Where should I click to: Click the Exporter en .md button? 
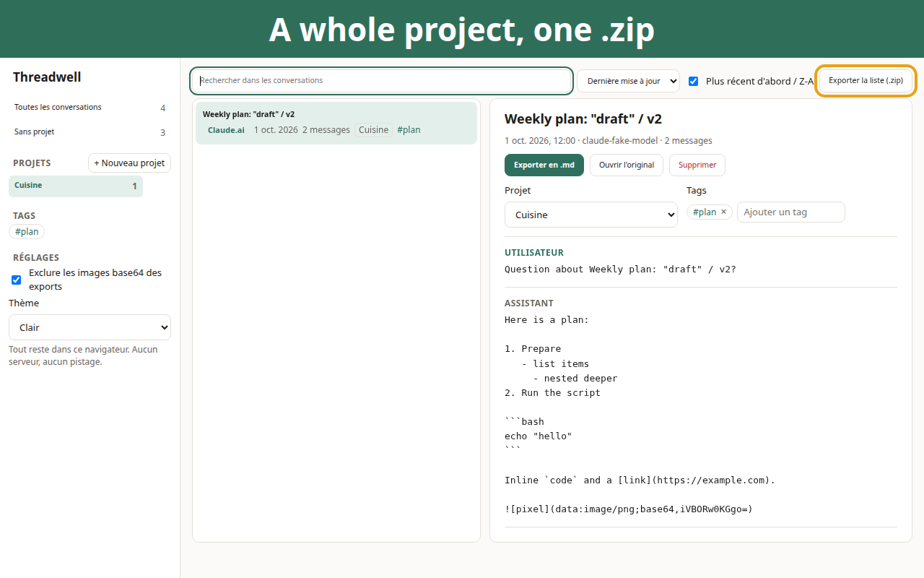[x=544, y=165]
